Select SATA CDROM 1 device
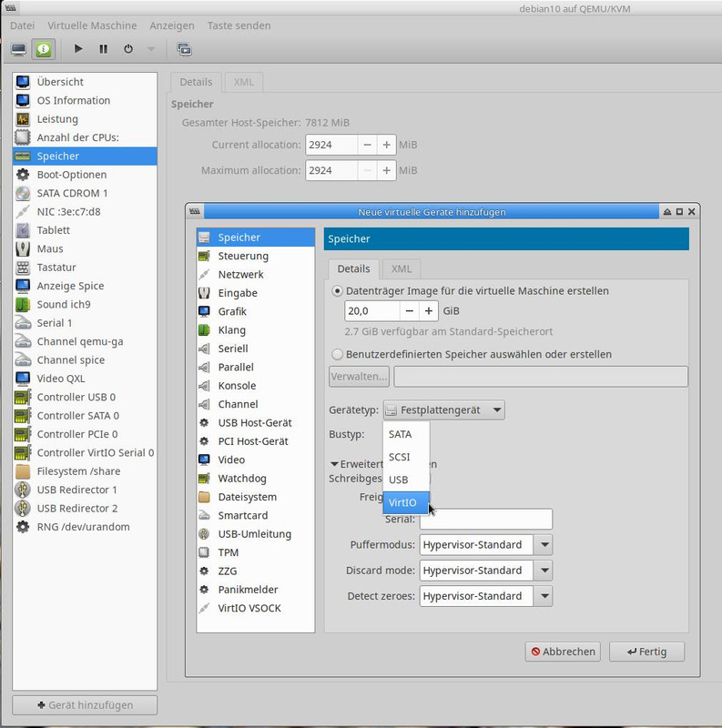 [x=85, y=193]
